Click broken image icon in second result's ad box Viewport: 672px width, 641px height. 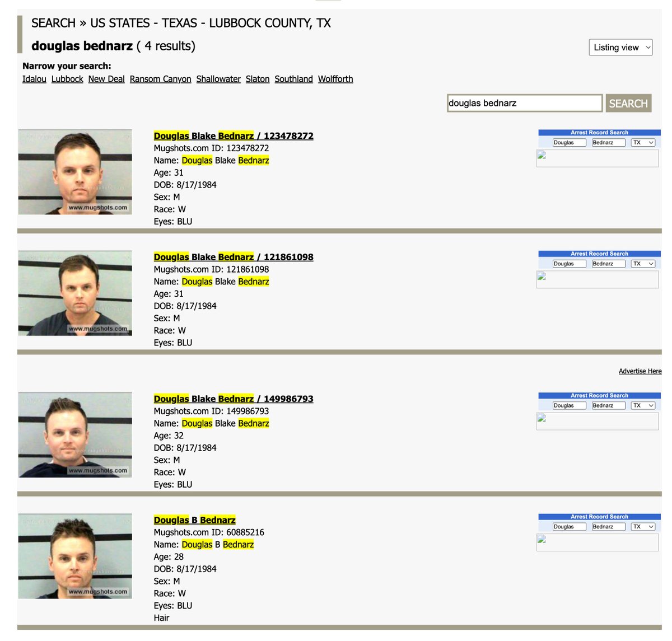[542, 276]
